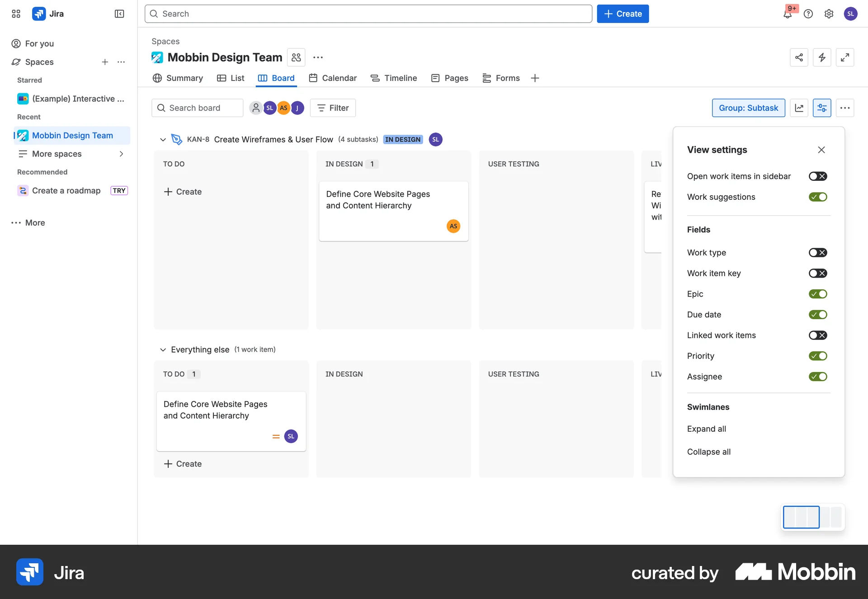Turn off the Epic field
Viewport: 868px width, 599px height.
point(818,294)
